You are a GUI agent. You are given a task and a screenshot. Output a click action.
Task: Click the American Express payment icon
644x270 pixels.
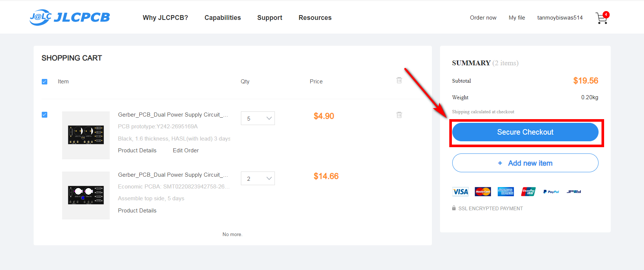tap(505, 192)
